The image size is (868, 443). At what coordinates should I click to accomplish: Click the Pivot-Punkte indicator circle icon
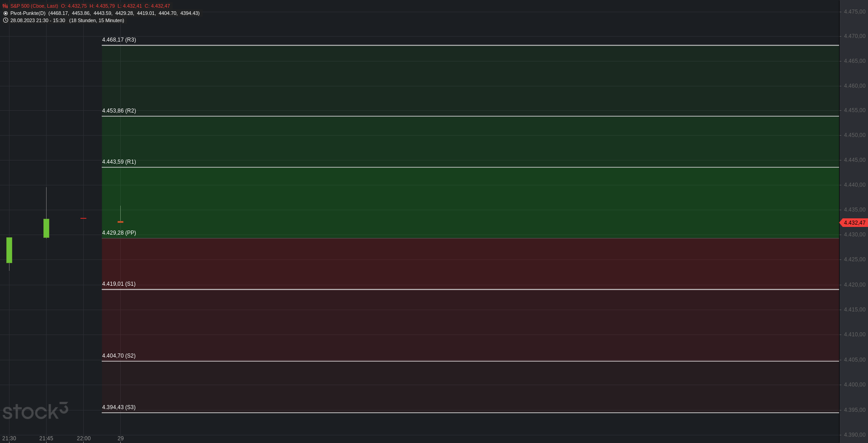pyautogui.click(x=5, y=14)
